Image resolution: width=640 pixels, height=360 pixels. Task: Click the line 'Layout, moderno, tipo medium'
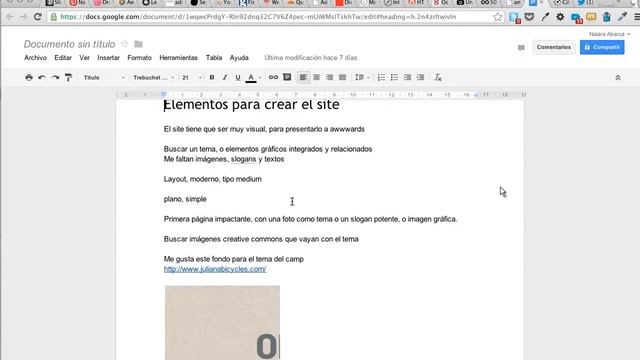(213, 179)
